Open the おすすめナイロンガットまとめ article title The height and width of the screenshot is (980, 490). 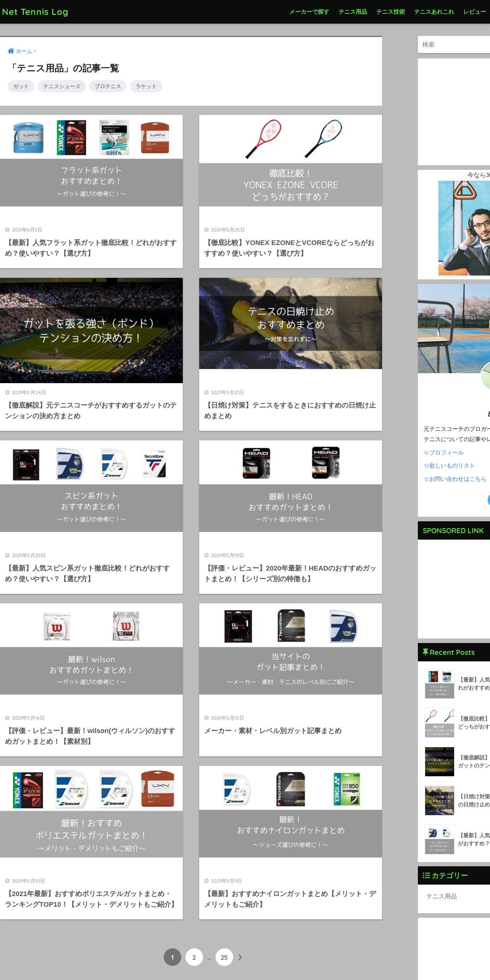(290, 899)
